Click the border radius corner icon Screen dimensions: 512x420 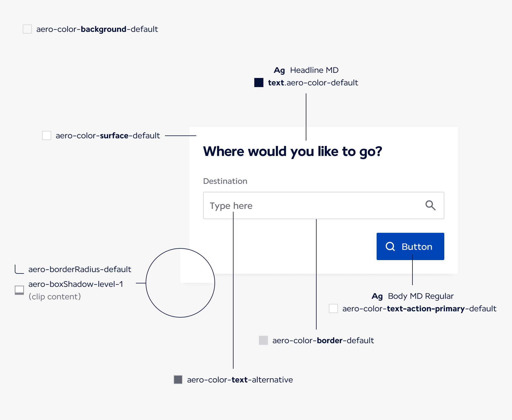click(19, 269)
